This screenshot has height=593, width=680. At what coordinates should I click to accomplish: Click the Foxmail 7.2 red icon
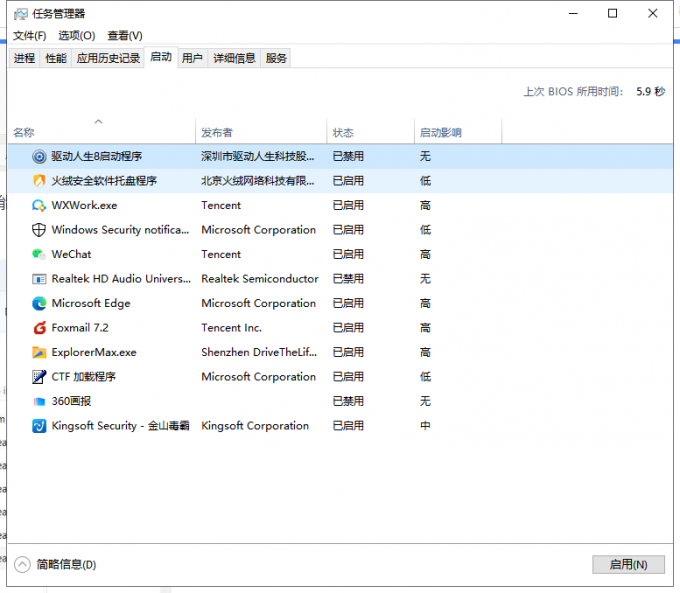(x=39, y=328)
